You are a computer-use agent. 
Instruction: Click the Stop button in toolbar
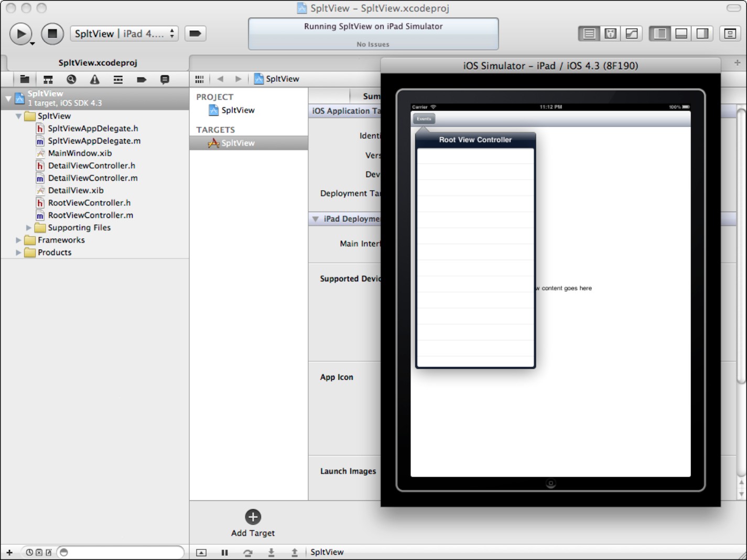coord(52,34)
